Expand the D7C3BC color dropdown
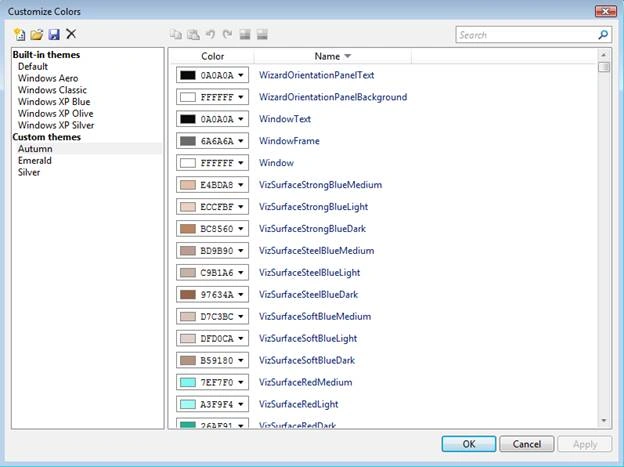Screen dimensions: 624x467 [241, 317]
